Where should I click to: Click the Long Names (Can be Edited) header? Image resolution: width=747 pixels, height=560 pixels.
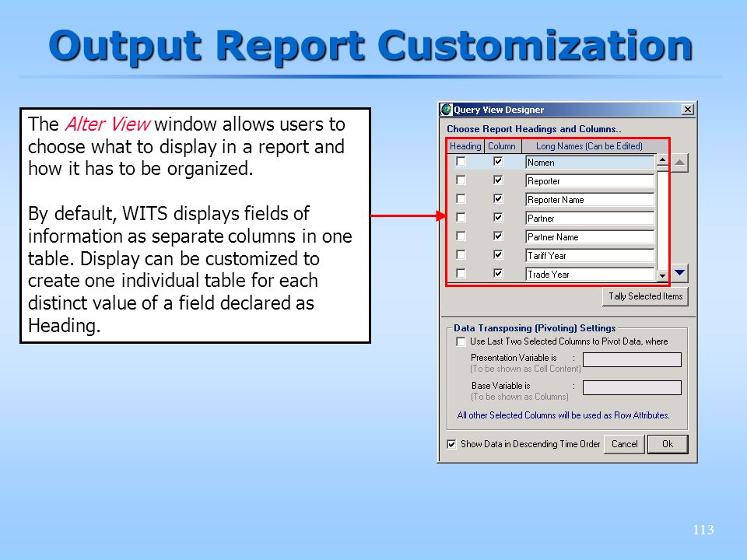pyautogui.click(x=589, y=146)
